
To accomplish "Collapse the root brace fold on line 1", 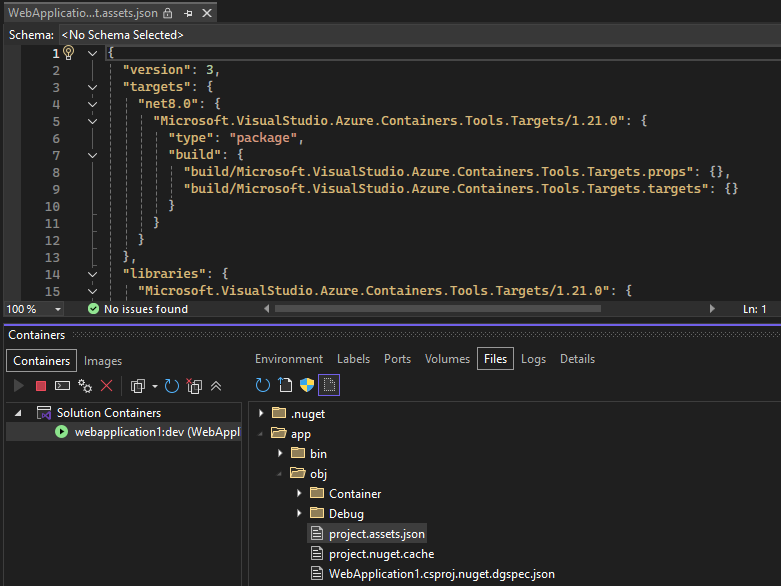I will coord(93,53).
